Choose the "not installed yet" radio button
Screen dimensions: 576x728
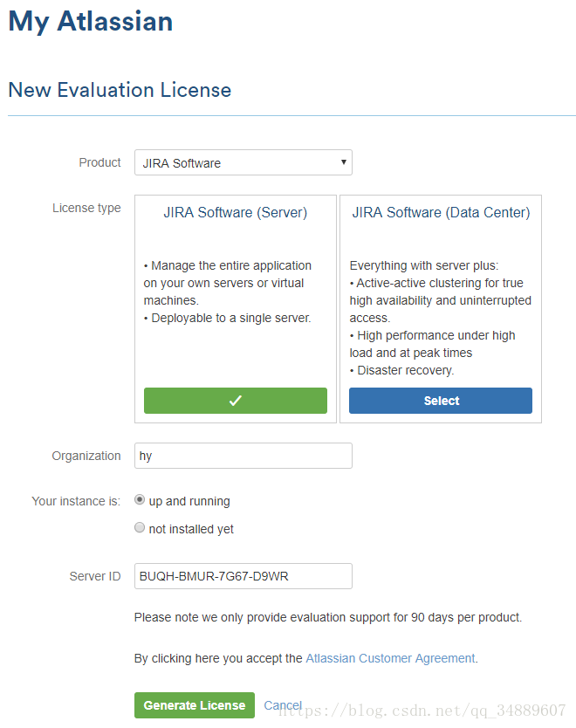click(x=140, y=527)
